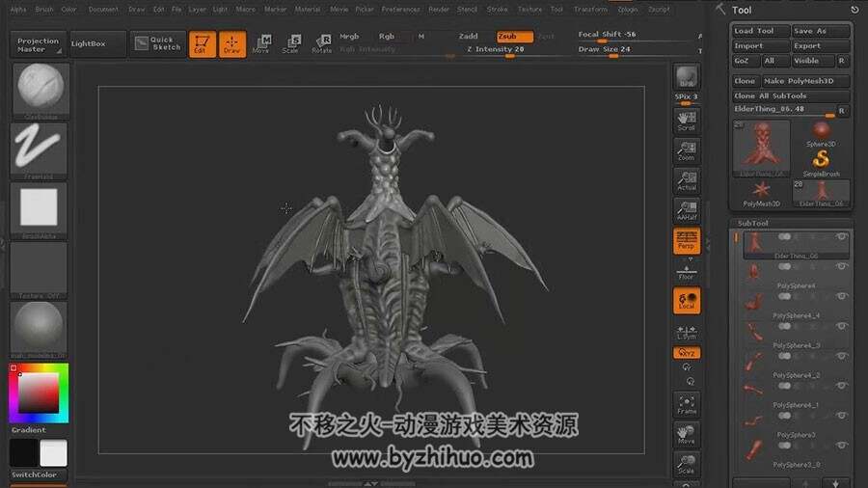Click Make PolyMesh3D button
Viewport: 868px width, 488px height.
(806, 81)
